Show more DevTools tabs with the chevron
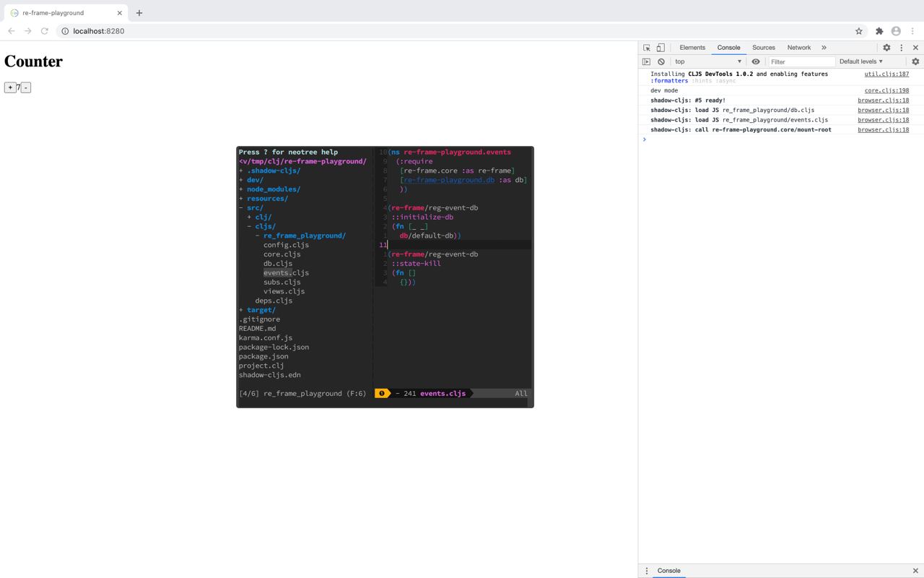Image resolution: width=924 pixels, height=578 pixels. (x=824, y=48)
